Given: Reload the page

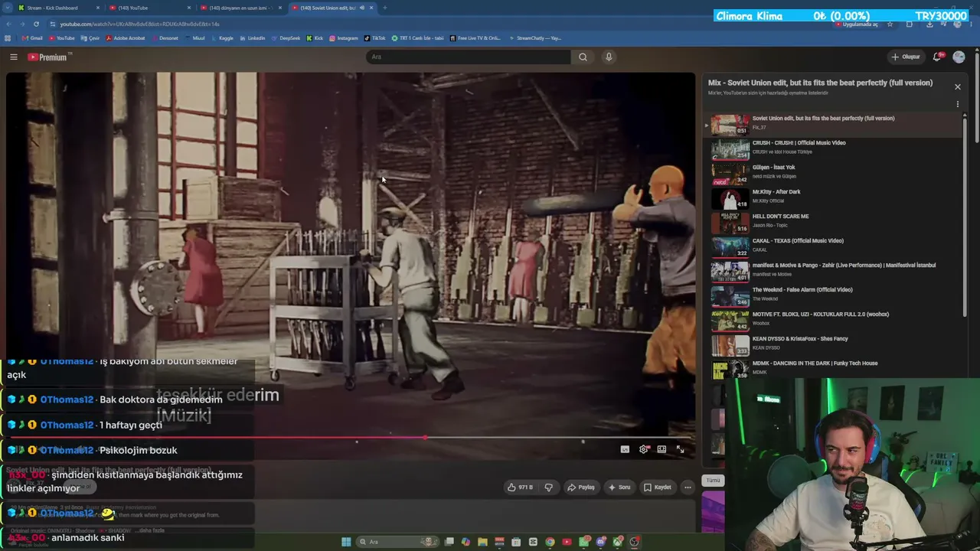Looking at the screenshot, I should click(x=36, y=24).
